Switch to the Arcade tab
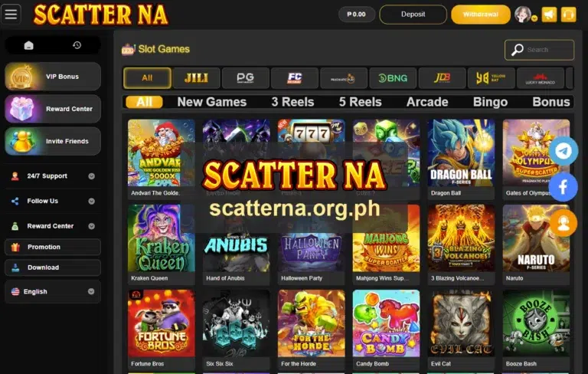The width and height of the screenshot is (588, 374). click(x=427, y=102)
